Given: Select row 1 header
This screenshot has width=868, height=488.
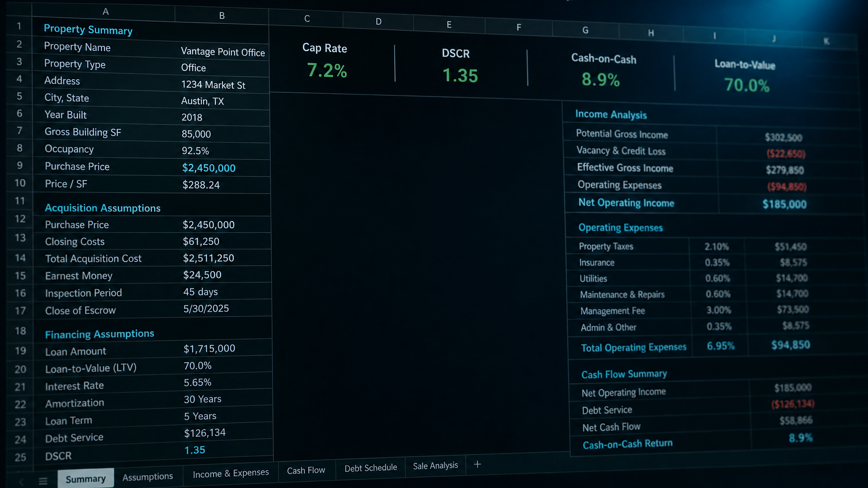Looking at the screenshot, I should 19,26.
